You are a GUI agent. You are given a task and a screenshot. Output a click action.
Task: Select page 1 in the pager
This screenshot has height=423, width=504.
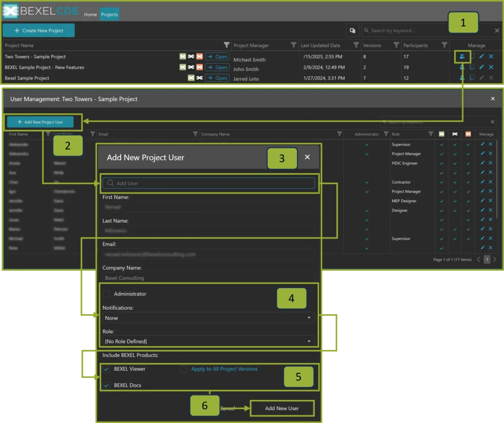[x=487, y=260]
